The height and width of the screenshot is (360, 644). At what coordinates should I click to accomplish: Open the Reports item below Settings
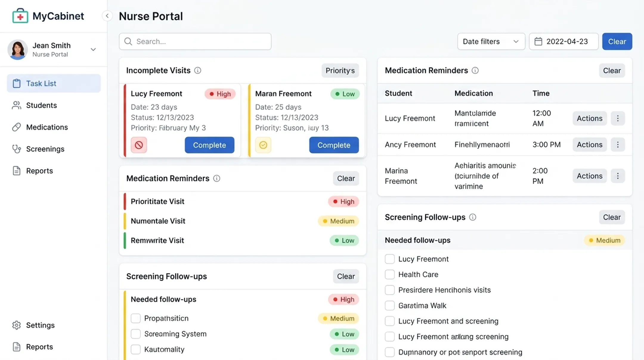(x=54, y=347)
